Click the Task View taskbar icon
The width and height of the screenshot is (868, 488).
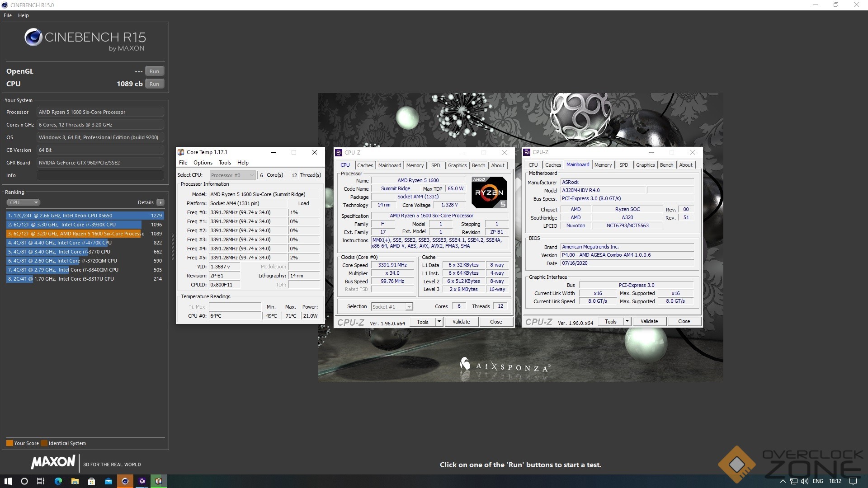pos(41,481)
